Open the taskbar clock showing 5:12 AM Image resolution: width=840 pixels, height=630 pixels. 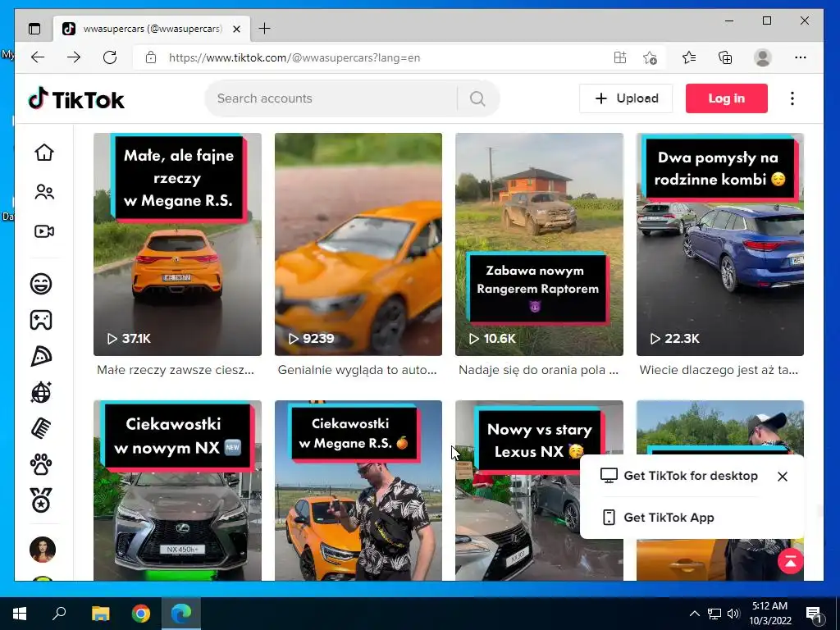[769, 614]
